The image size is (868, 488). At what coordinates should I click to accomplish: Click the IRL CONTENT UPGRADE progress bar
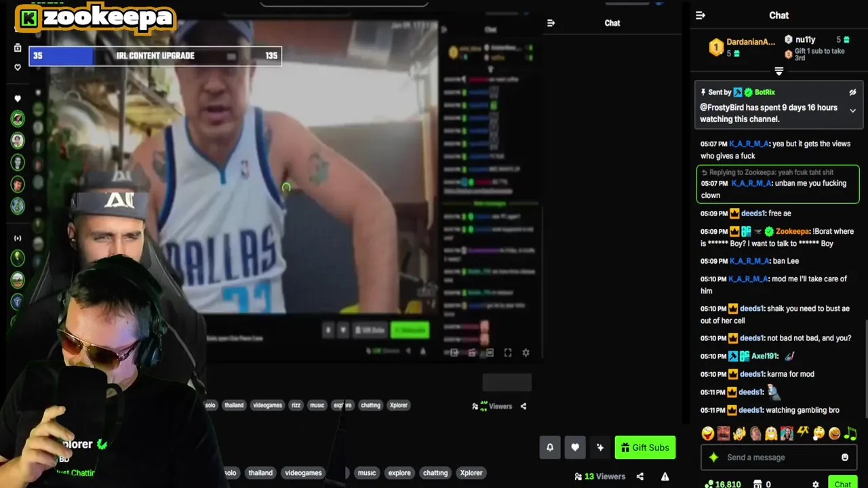pyautogui.click(x=155, y=56)
